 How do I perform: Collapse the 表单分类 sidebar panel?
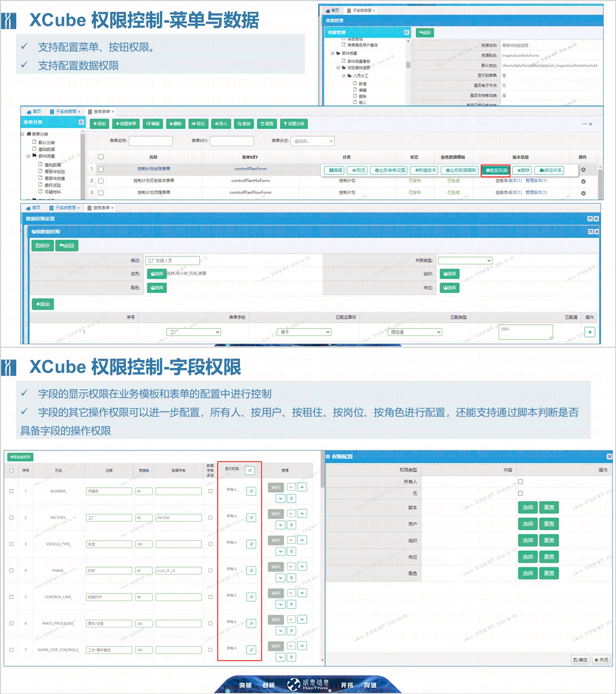(x=81, y=122)
